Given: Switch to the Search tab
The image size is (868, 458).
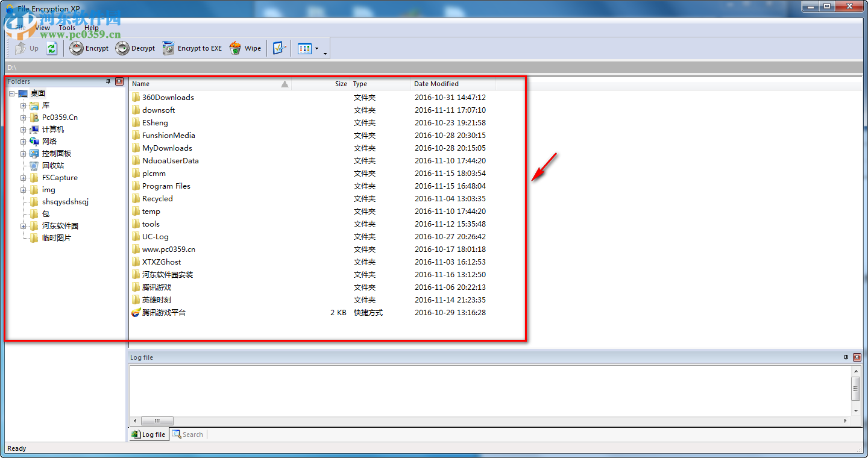Looking at the screenshot, I should [x=187, y=434].
